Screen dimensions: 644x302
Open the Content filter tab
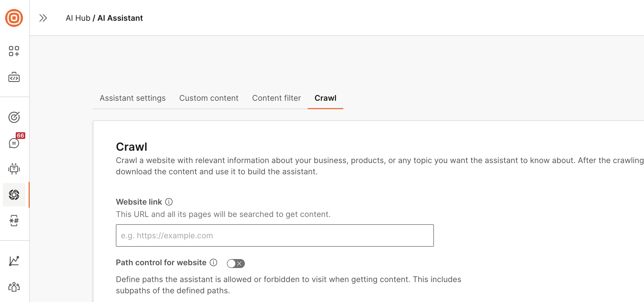pyautogui.click(x=276, y=98)
